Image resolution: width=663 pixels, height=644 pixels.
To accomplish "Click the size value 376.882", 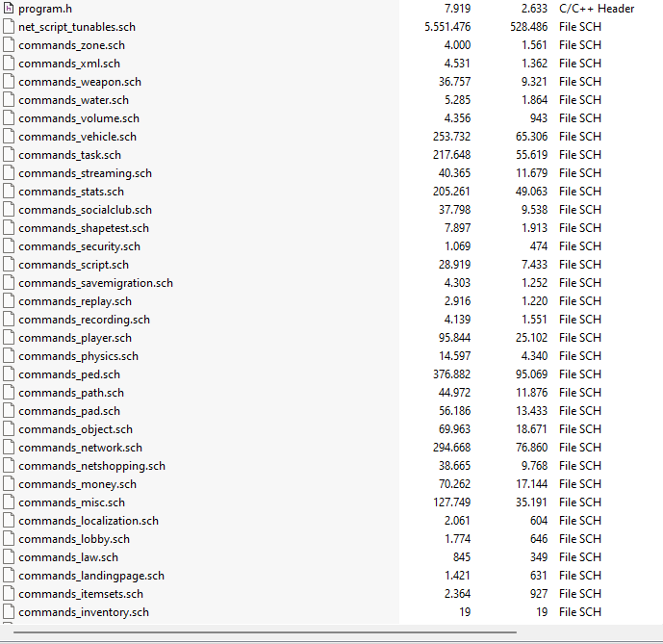I will coord(451,374).
